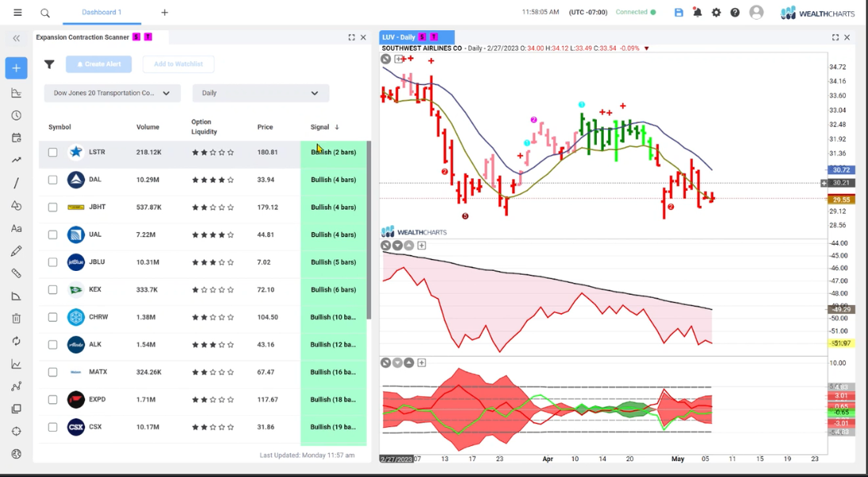868x477 pixels.
Task: Check the UAL row checkbox
Action: point(52,235)
